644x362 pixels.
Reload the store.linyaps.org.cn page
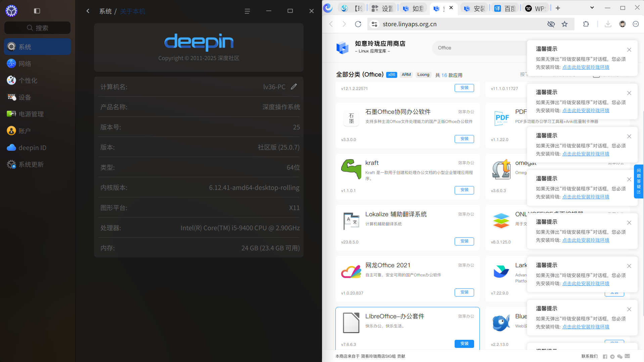[x=358, y=24]
